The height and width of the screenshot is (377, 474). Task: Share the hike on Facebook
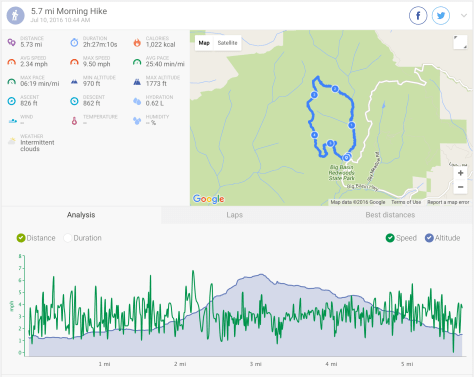418,15
